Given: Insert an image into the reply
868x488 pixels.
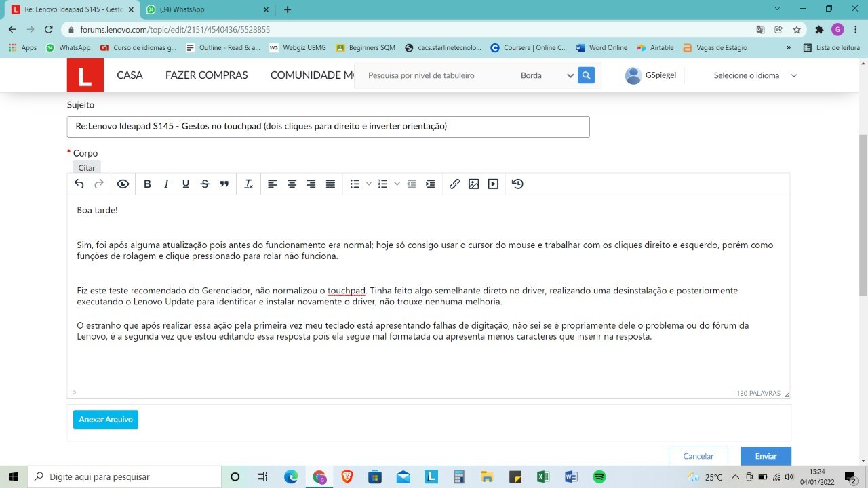Looking at the screenshot, I should click(x=473, y=184).
